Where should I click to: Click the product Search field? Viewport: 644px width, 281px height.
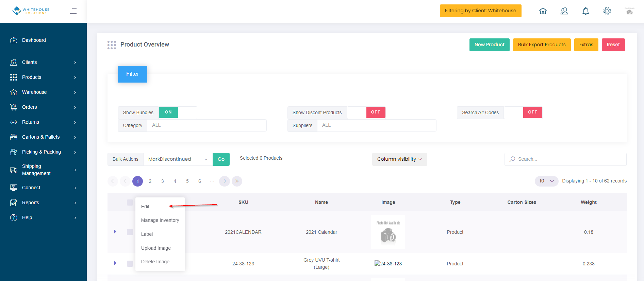coord(565,159)
